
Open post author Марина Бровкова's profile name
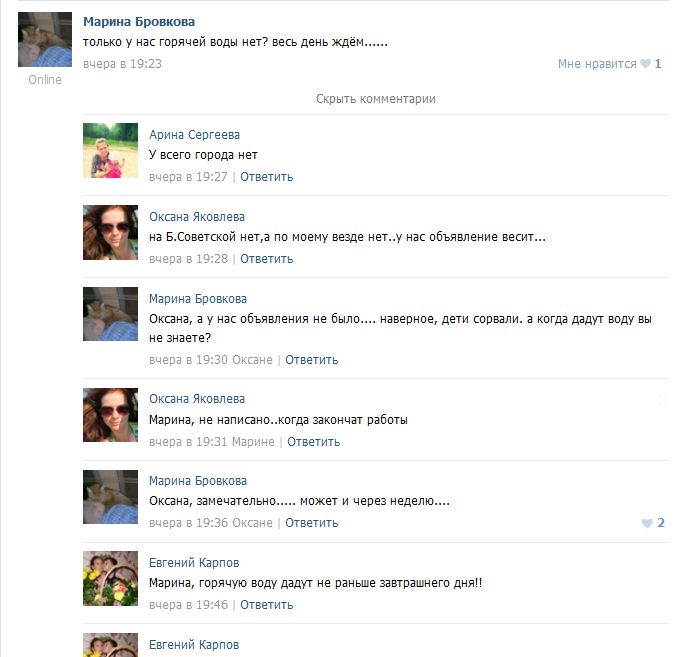click(x=139, y=22)
